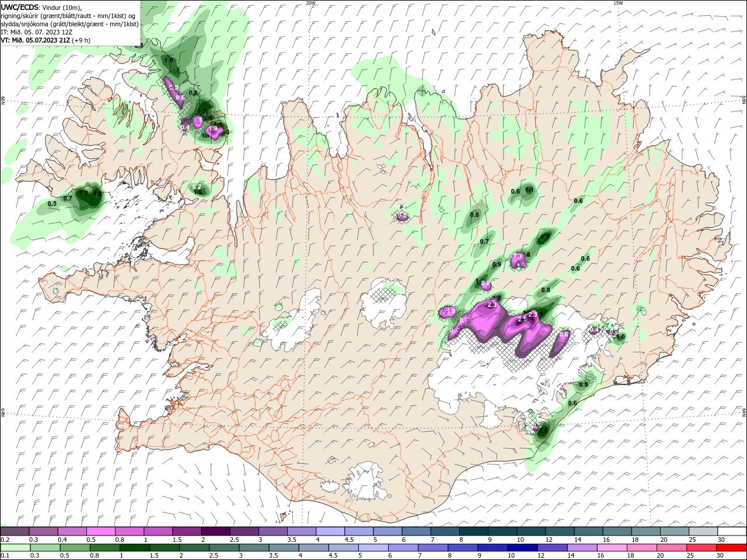Select the top-row legend swatch labeled 0.8

[x=130, y=532]
